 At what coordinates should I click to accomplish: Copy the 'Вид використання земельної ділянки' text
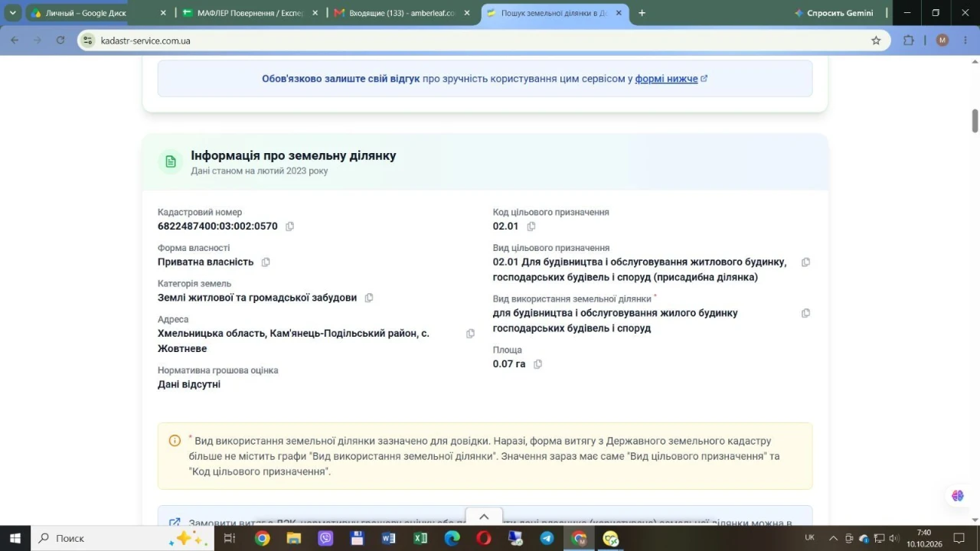(x=805, y=313)
